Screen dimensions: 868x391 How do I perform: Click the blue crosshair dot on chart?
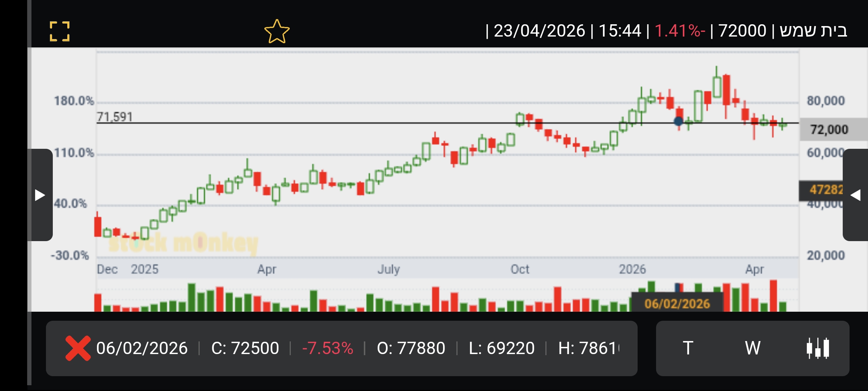click(x=678, y=121)
